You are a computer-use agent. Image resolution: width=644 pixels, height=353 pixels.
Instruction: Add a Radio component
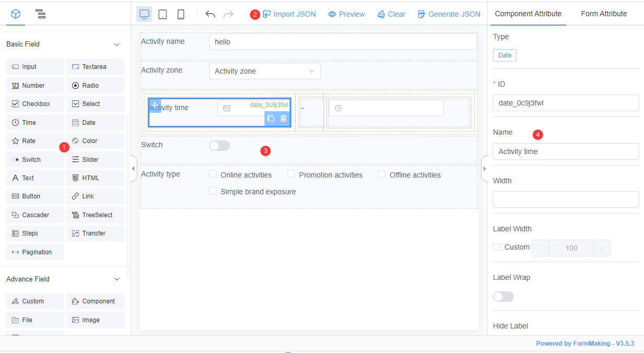coord(95,86)
